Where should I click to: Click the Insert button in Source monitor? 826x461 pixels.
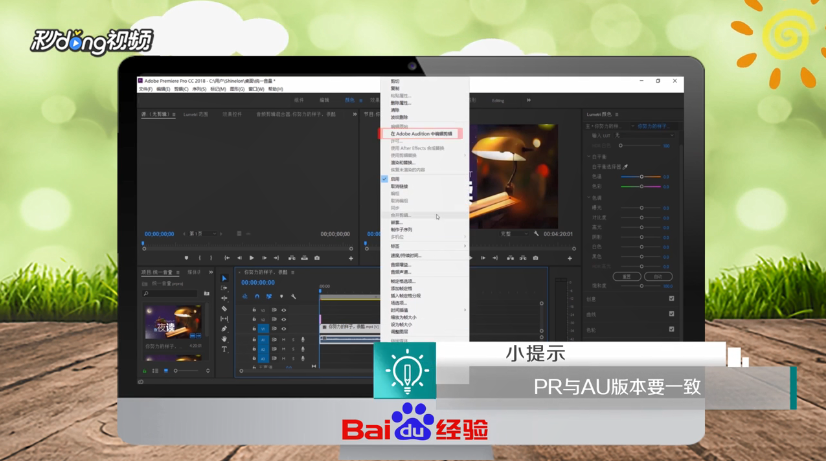pos(291,258)
